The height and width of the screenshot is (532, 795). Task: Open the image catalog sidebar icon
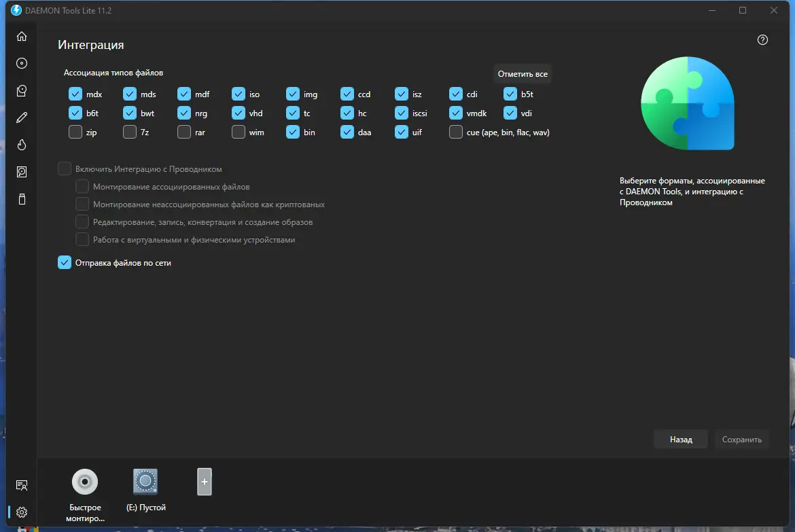(21, 91)
